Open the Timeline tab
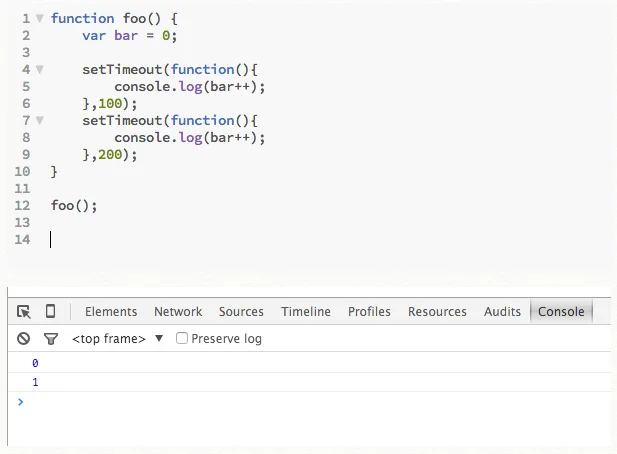This screenshot has width=617, height=454. [306, 312]
